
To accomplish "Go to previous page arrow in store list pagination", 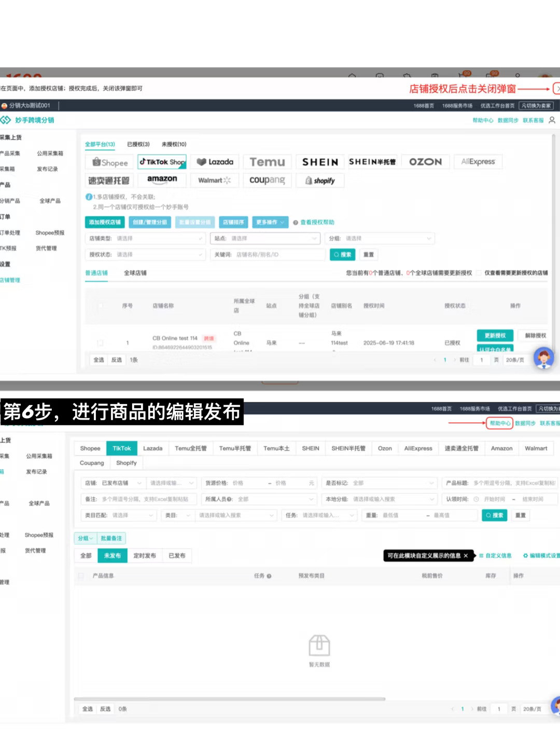I will point(435,360).
